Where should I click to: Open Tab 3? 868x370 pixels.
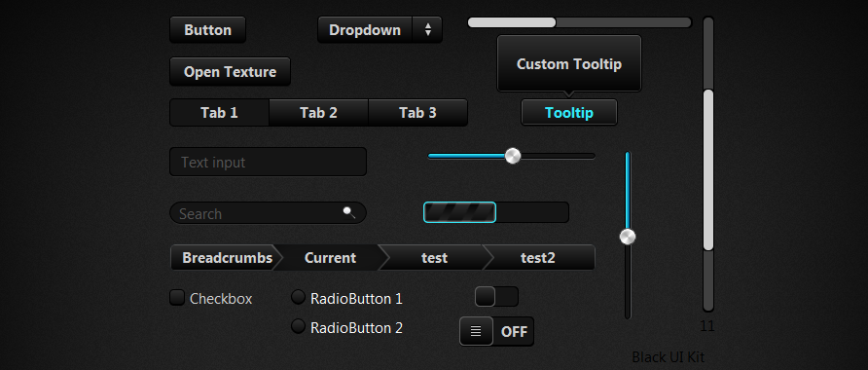coord(418,113)
